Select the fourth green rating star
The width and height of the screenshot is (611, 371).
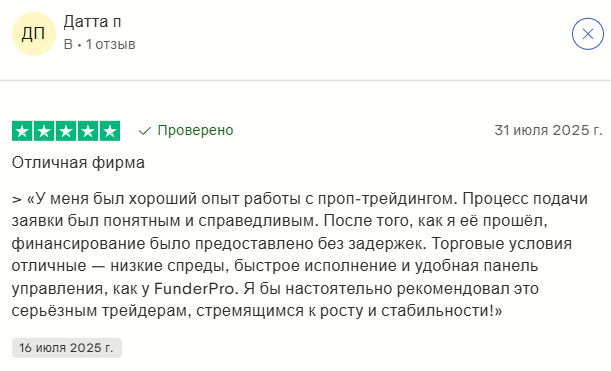(88, 131)
